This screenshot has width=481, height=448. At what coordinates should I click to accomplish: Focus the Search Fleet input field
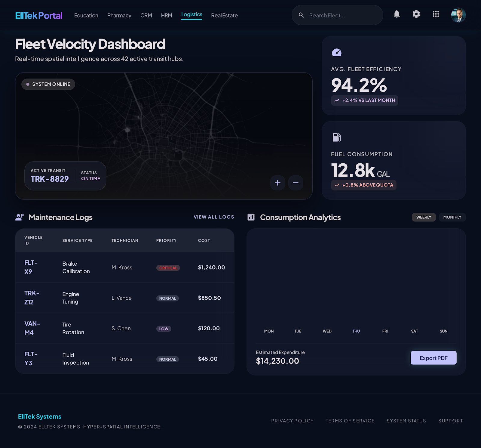343,15
